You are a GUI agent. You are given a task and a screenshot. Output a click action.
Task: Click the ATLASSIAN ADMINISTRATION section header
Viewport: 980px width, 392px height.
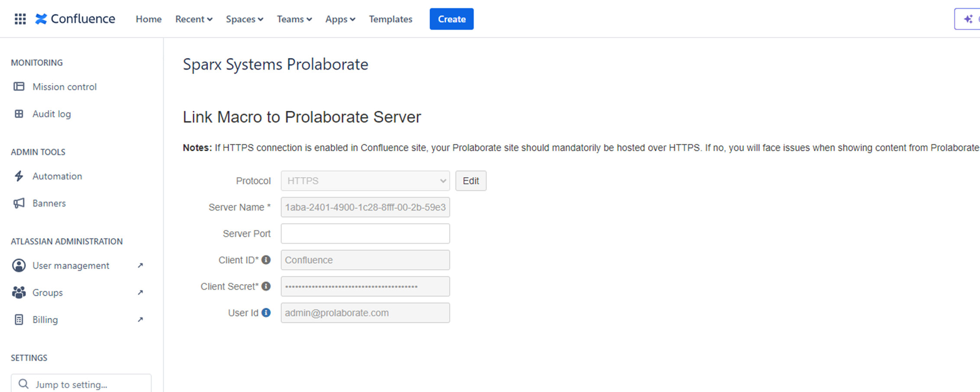pyautogui.click(x=67, y=241)
